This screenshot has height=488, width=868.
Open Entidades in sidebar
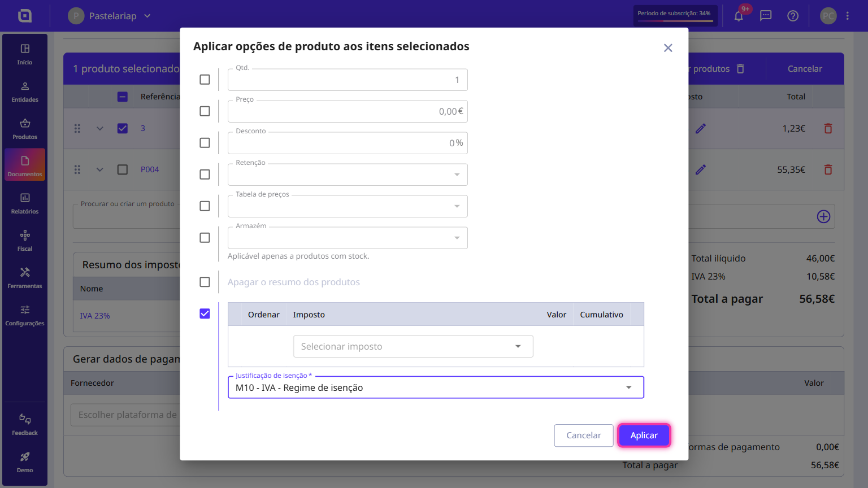click(25, 91)
